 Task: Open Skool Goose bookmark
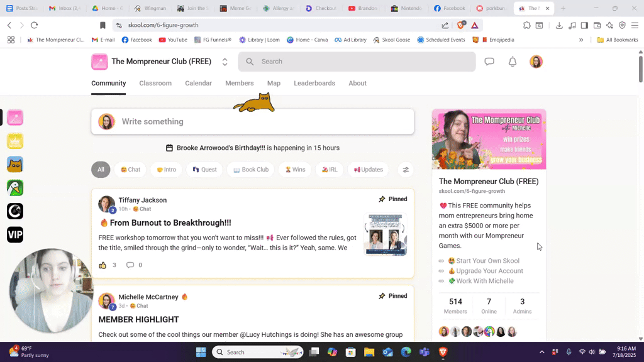point(391,40)
